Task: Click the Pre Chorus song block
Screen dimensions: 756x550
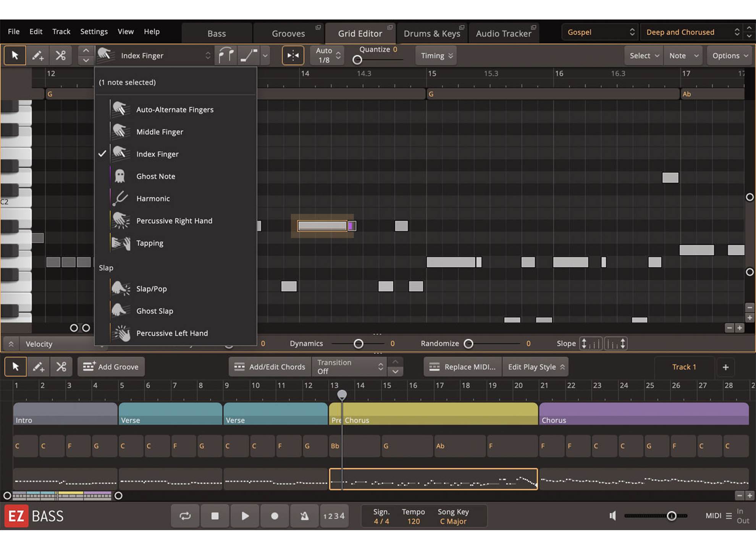Action: click(x=433, y=414)
